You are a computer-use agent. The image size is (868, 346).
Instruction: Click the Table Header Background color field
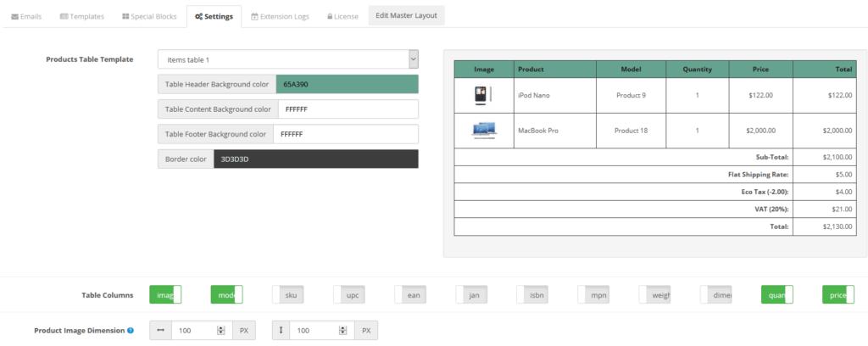(347, 84)
